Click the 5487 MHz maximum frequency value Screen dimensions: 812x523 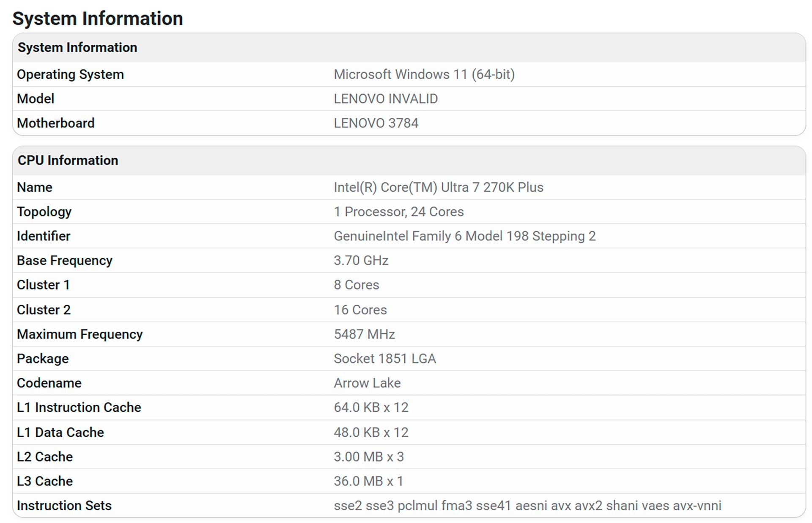tap(364, 334)
